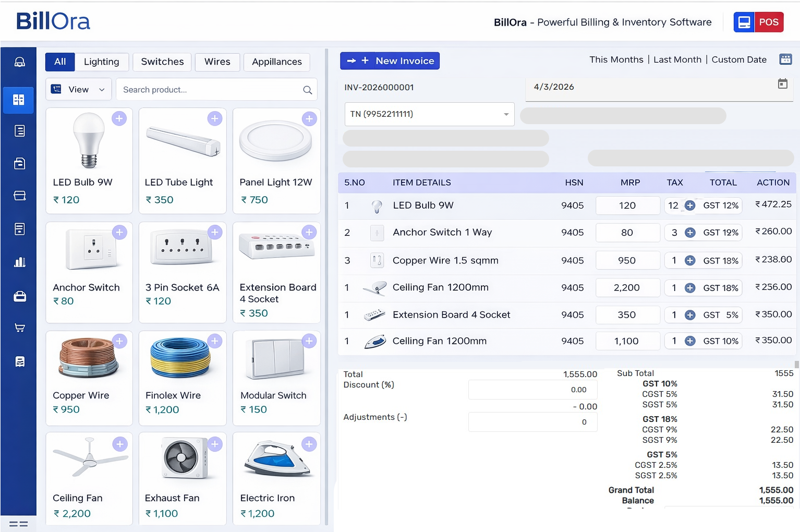Open the TN (9952211111) customer dropdown
This screenshot has width=800, height=532.
coord(429,114)
